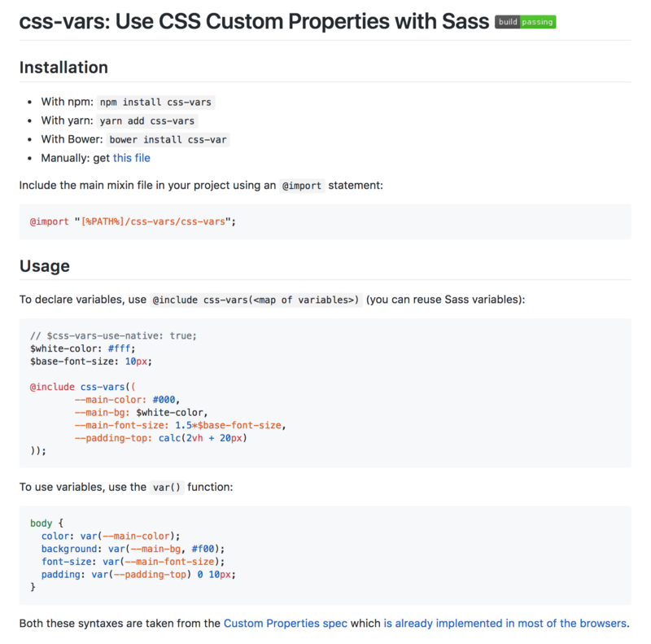Viewport: 651px width, 644px height.
Task: Click the --padding-top calc line
Action: point(160,438)
